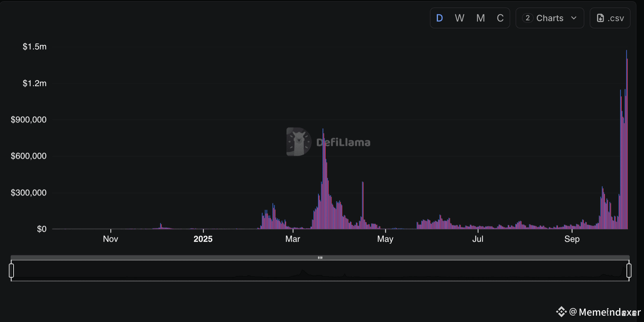Click the $600,000 y-axis label
This screenshot has height=322, width=644.
(x=29, y=156)
